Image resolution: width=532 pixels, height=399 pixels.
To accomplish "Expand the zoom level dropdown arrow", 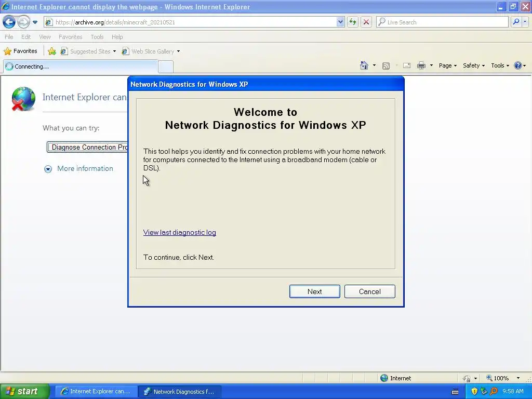I will tap(518, 378).
